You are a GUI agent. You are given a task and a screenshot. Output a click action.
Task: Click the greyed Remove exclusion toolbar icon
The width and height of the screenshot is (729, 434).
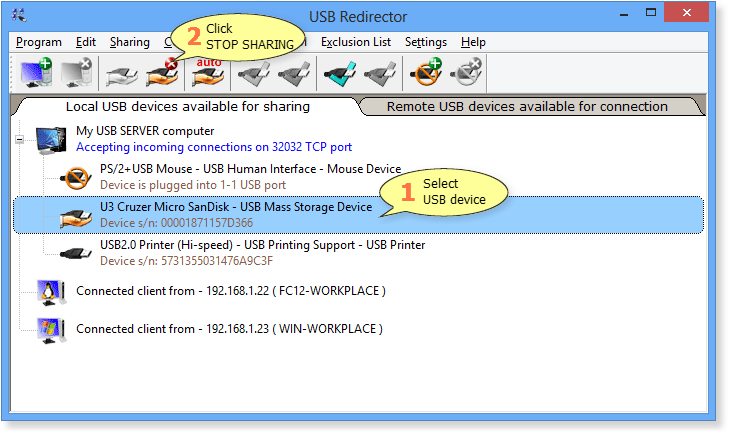pos(466,73)
